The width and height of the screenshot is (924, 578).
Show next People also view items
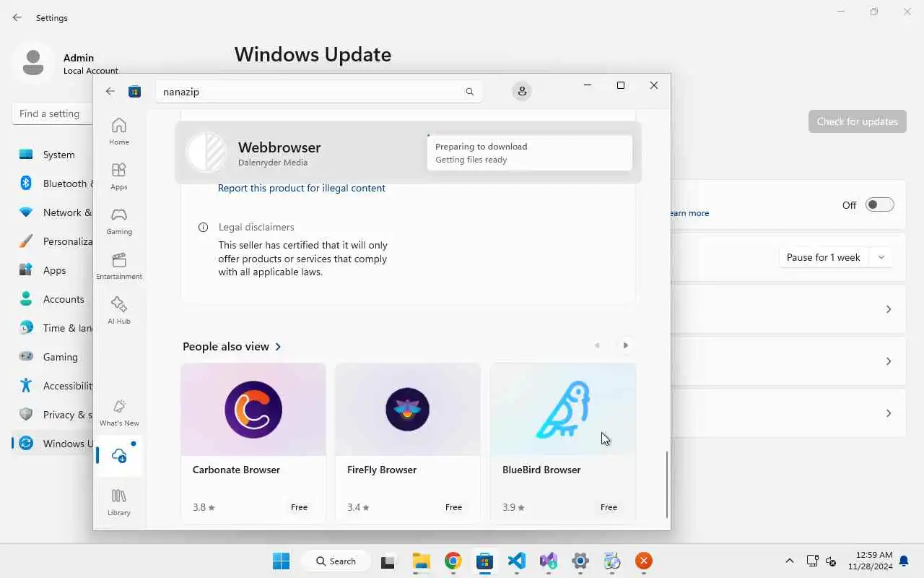[626, 345]
